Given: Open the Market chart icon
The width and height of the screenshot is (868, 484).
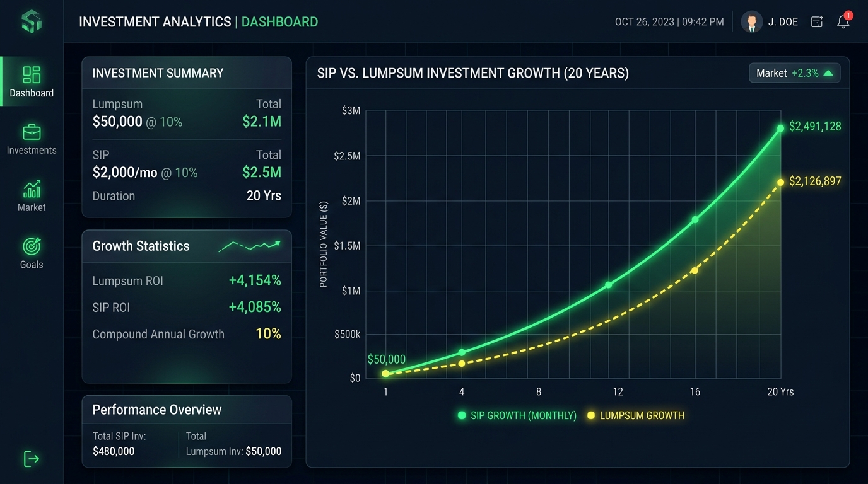Looking at the screenshot, I should click(32, 189).
